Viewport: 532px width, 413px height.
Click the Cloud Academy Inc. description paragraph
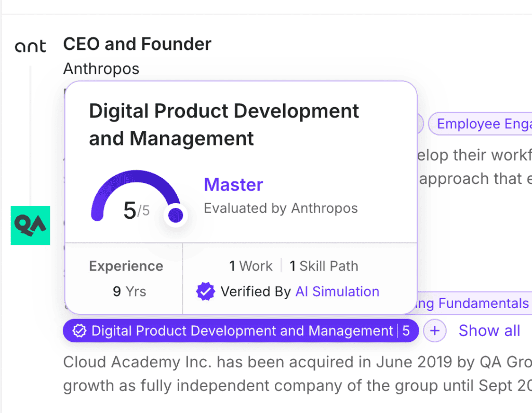pos(298,374)
